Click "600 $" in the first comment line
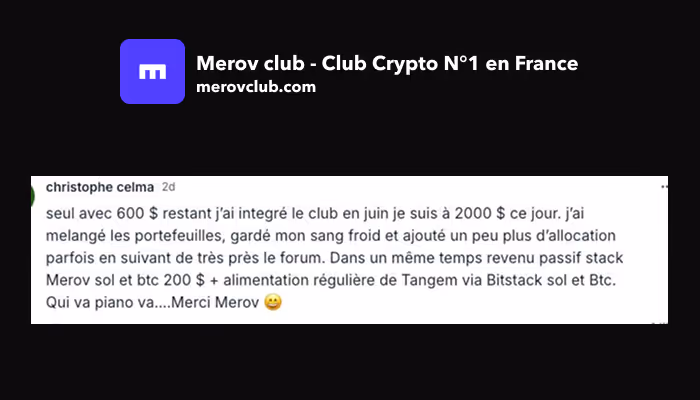Viewport: 700px width, 400px height. coord(137,213)
